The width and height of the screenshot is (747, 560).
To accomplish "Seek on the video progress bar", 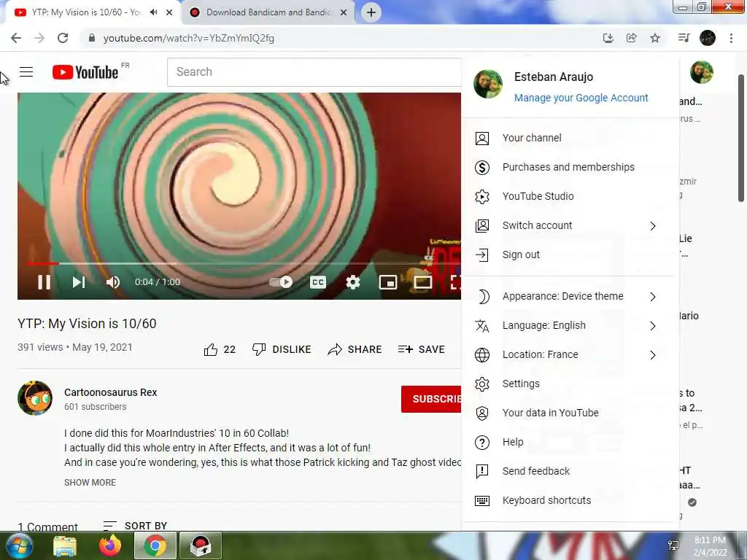I will 243,263.
